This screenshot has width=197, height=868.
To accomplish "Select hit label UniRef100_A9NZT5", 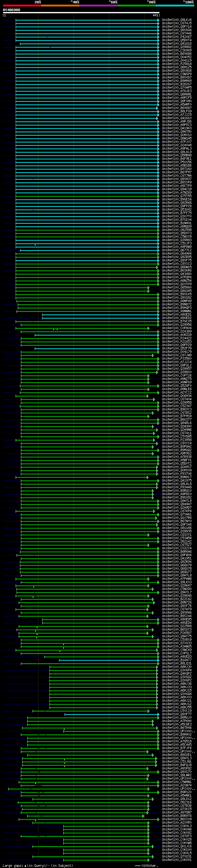I will click(x=177, y=379).
